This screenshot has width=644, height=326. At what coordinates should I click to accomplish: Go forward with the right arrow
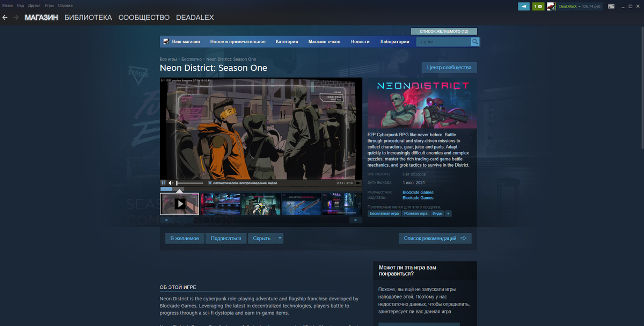coord(16,17)
